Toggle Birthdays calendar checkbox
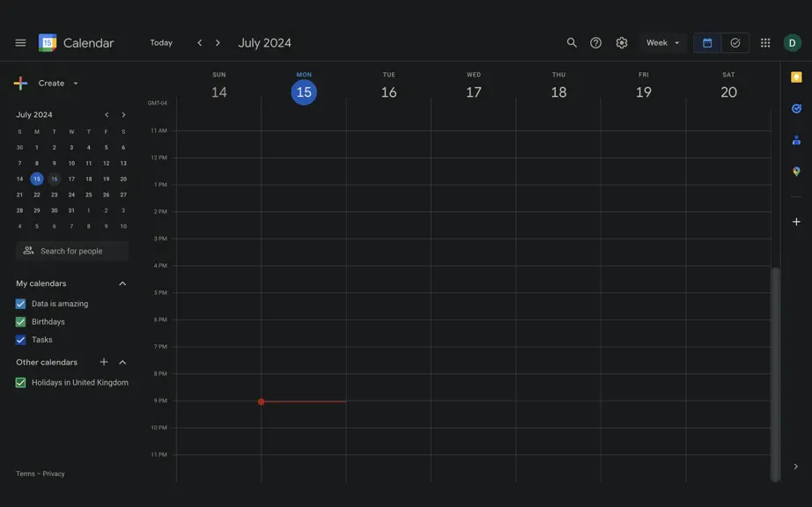 21,322
